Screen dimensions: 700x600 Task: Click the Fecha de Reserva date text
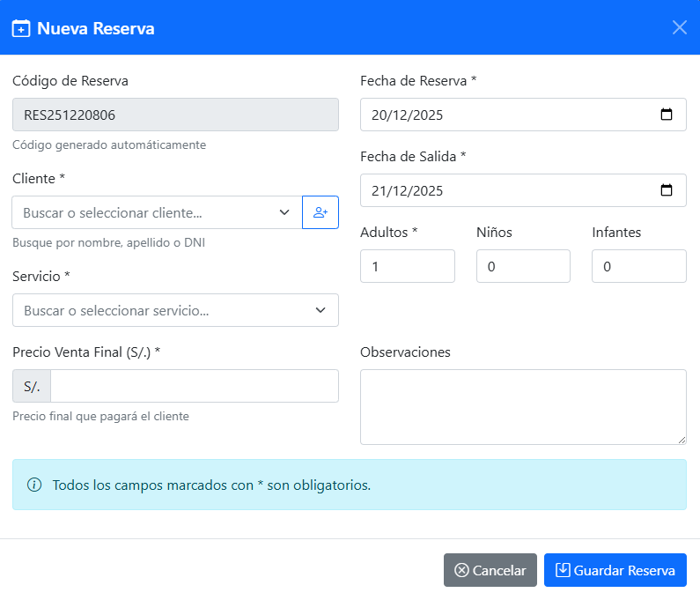(x=407, y=115)
